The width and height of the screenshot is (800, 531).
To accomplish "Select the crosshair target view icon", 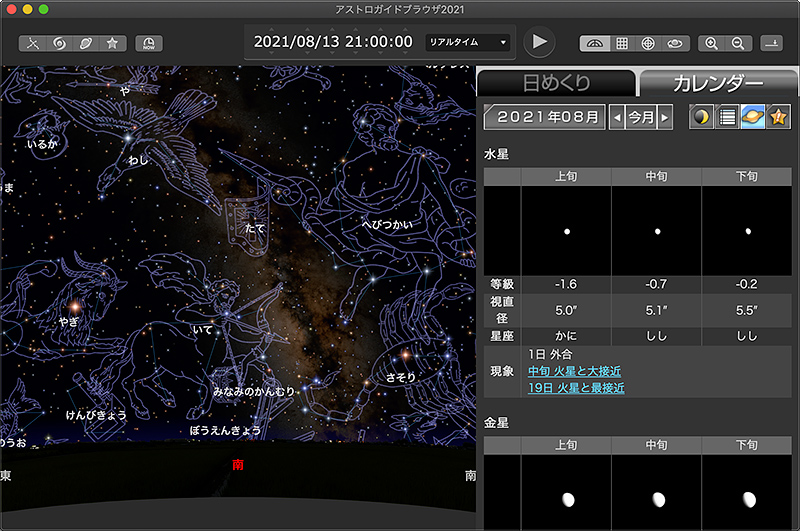I will [x=648, y=43].
